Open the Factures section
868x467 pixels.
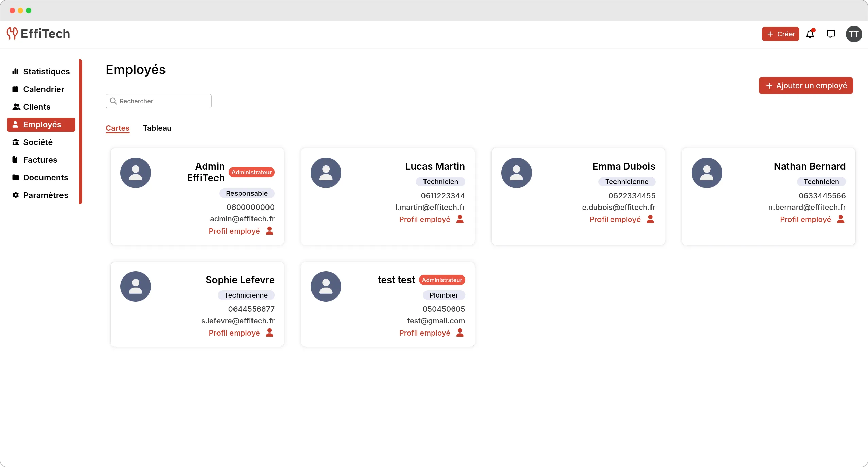(x=40, y=160)
